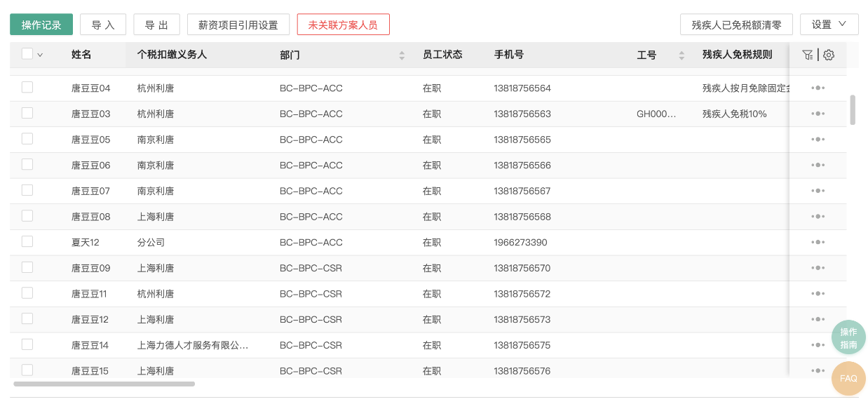Sort the 部门 column using its sort icon
The height and width of the screenshot is (404, 868).
coord(401,55)
